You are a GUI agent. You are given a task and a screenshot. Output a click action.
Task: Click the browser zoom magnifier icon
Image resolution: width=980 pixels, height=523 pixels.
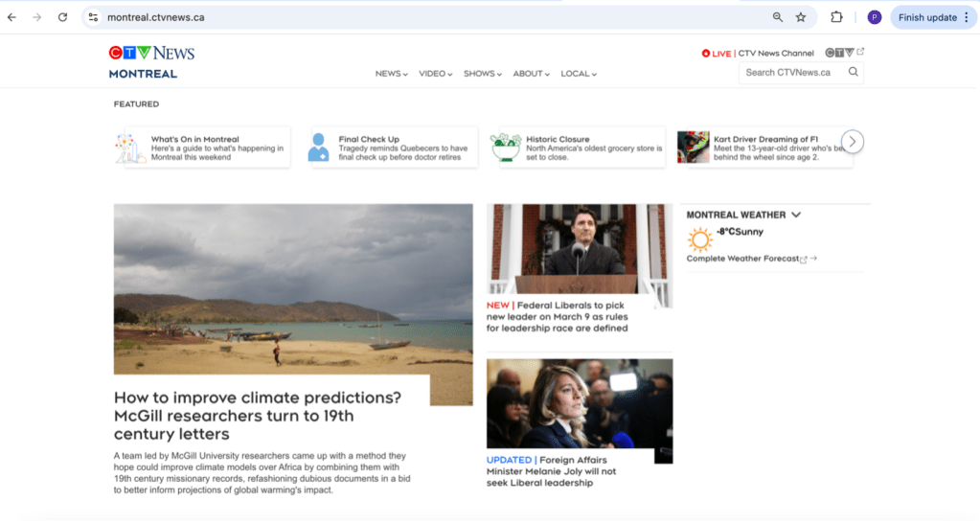point(777,17)
